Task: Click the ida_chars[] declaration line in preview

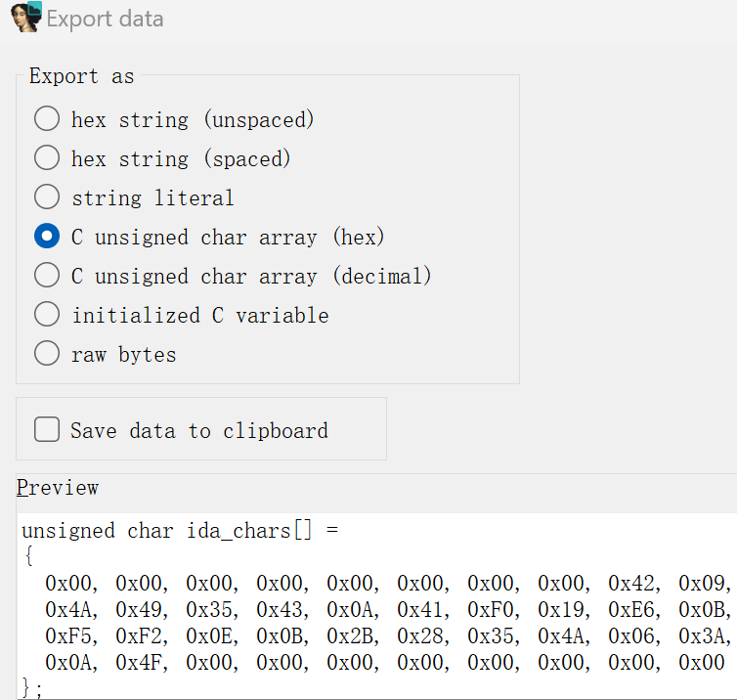Action: (x=180, y=532)
